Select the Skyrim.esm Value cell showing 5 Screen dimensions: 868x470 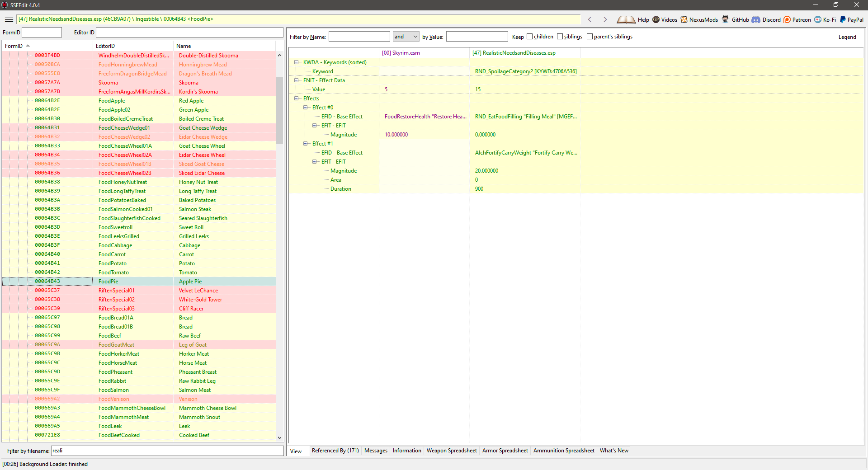[424, 89]
